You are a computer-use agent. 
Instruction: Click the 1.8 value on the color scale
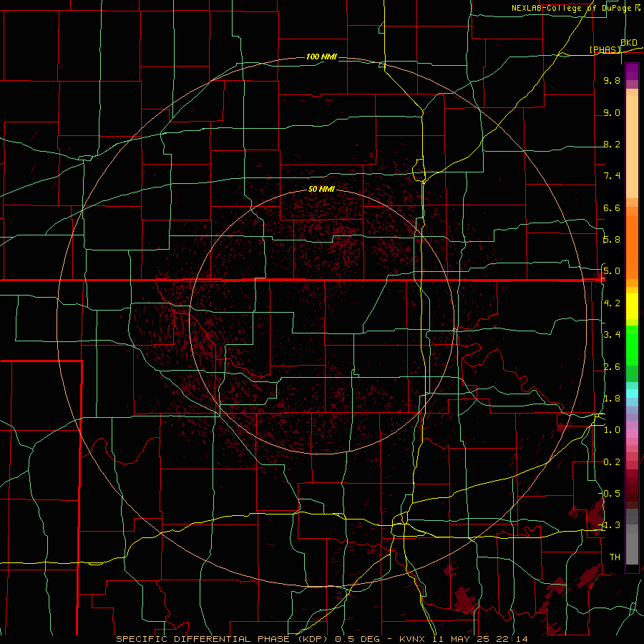pos(612,399)
